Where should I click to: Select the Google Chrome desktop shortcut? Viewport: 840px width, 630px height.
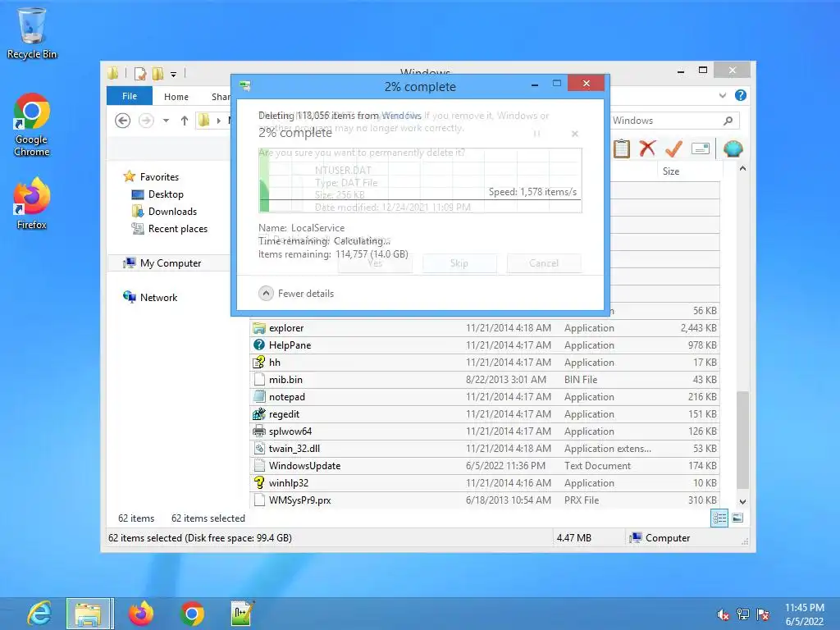coord(32,125)
